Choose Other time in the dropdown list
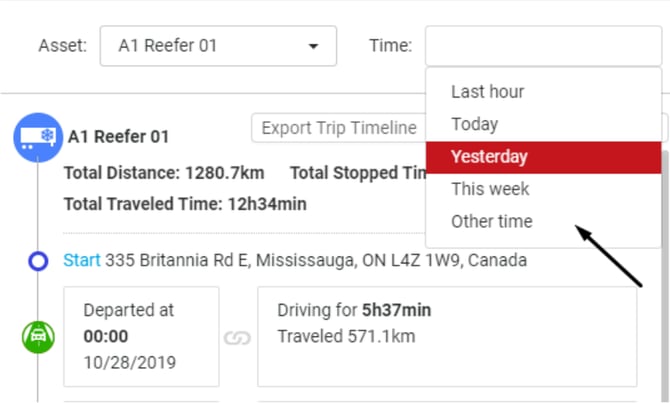Viewport: 670px width, 403px height. (x=492, y=221)
